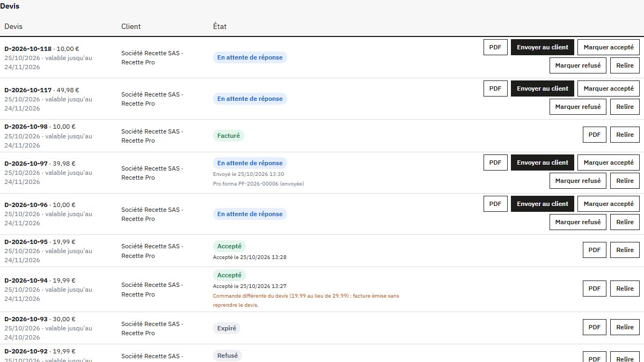Image resolution: width=644 pixels, height=362 pixels.
Task: Click the Envoyé le 25/10/2026 13:30 text
Action: pos(248,174)
